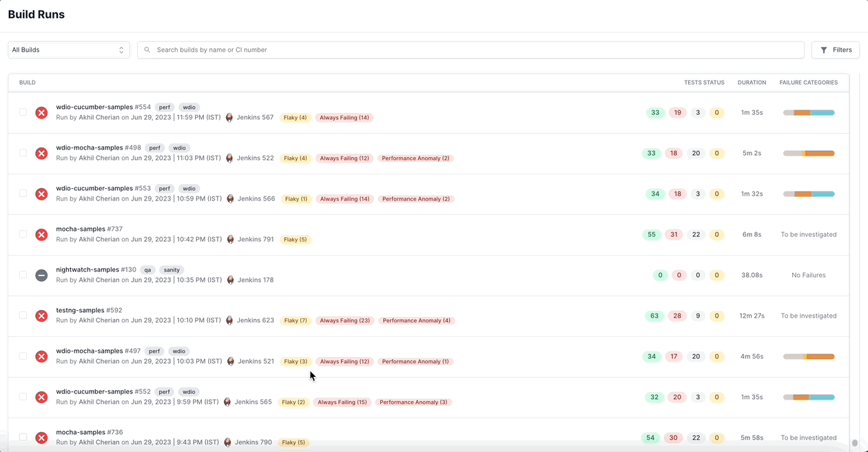The width and height of the screenshot is (868, 452).
Task: Click failed status icon for mocha-samples #737
Action: coord(41,234)
